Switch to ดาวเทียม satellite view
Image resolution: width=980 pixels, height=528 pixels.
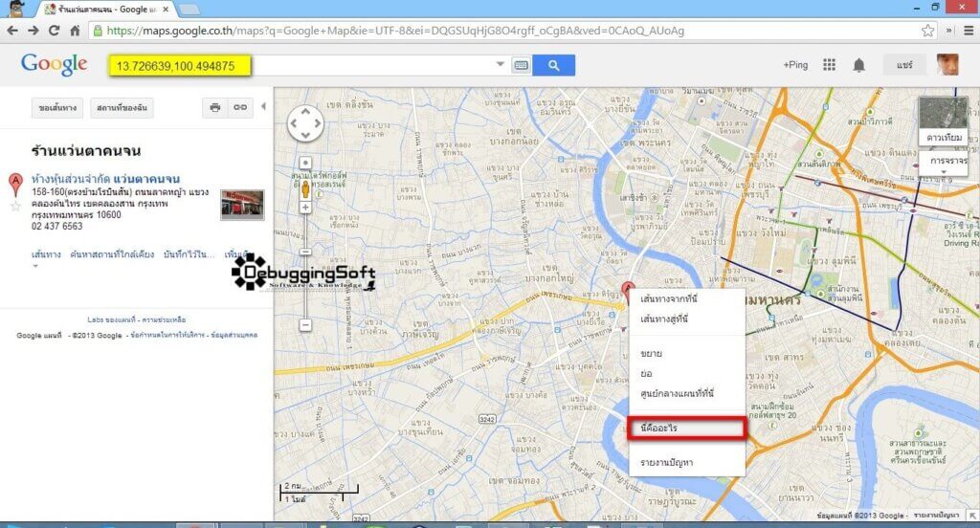pyautogui.click(x=943, y=121)
